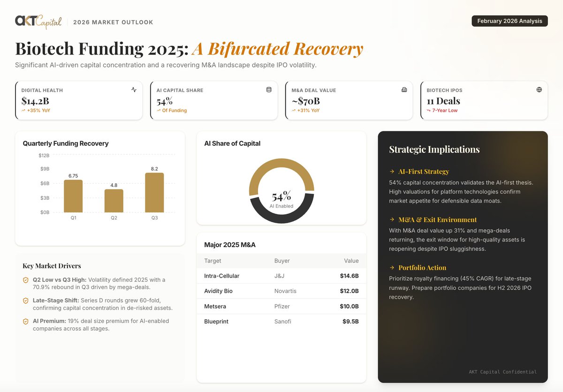This screenshot has height=392, width=563.
Task: Click arrow icon before M&A & Exit Environment
Action: pyautogui.click(x=392, y=220)
